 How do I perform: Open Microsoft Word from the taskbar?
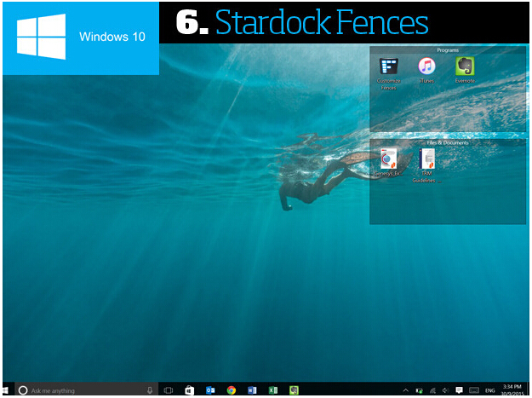point(252,390)
